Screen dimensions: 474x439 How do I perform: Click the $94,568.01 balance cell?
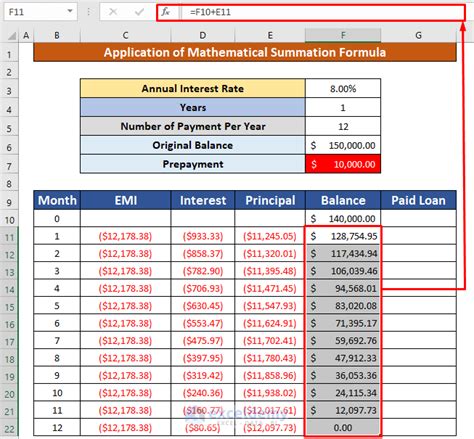coord(343,288)
